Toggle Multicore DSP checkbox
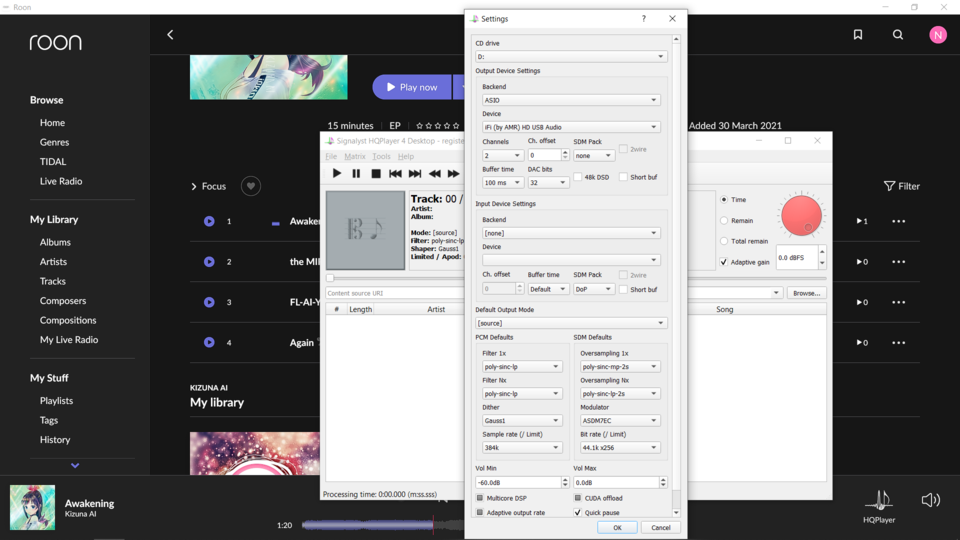Screen dimensions: 960x540 480,498
